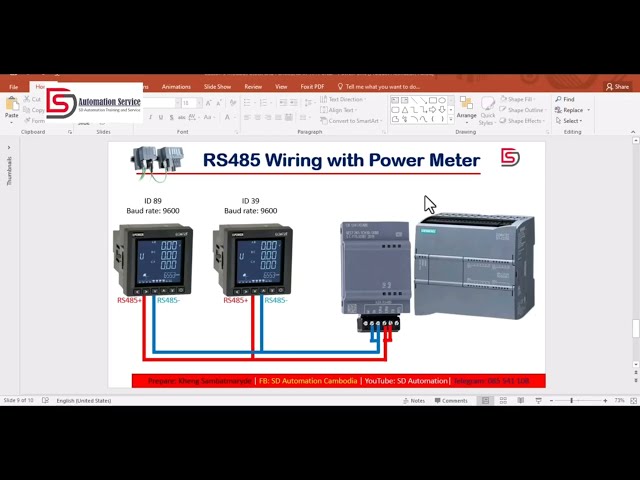Image resolution: width=640 pixels, height=480 pixels.
Task: Click the Copy button in Clipboard group
Action: point(33,110)
